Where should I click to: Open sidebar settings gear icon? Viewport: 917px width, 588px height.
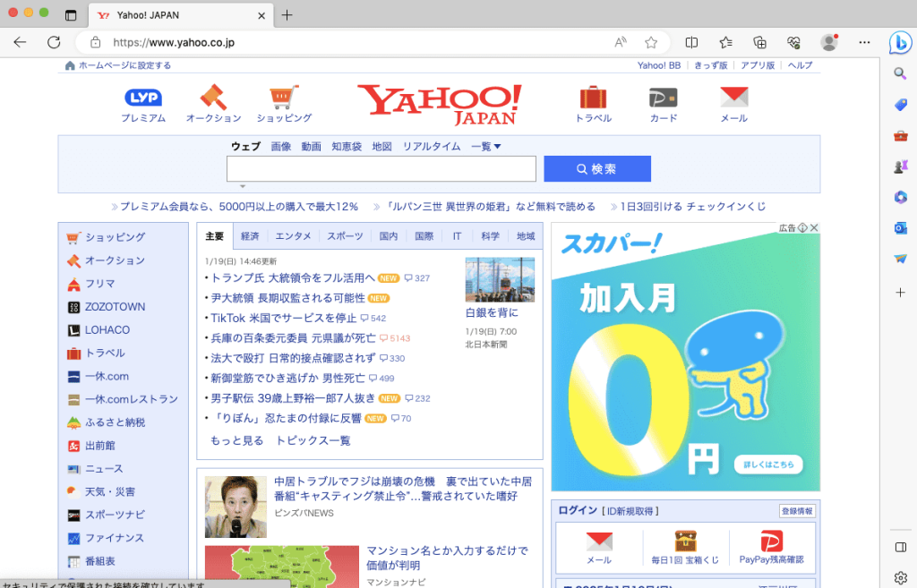tap(901, 577)
